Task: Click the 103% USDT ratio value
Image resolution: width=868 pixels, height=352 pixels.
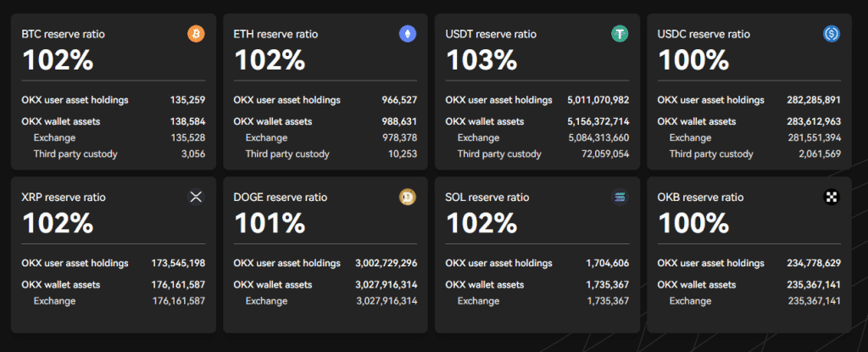Action: [x=481, y=60]
